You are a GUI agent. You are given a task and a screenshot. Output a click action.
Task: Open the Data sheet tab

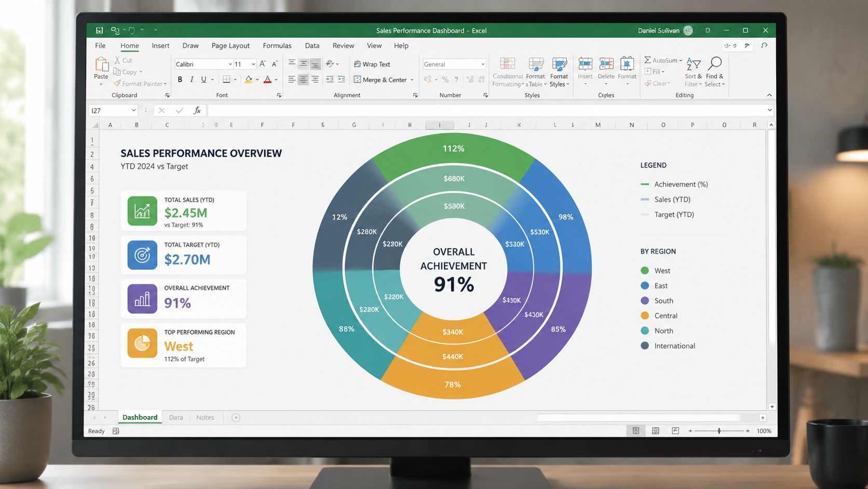[176, 417]
